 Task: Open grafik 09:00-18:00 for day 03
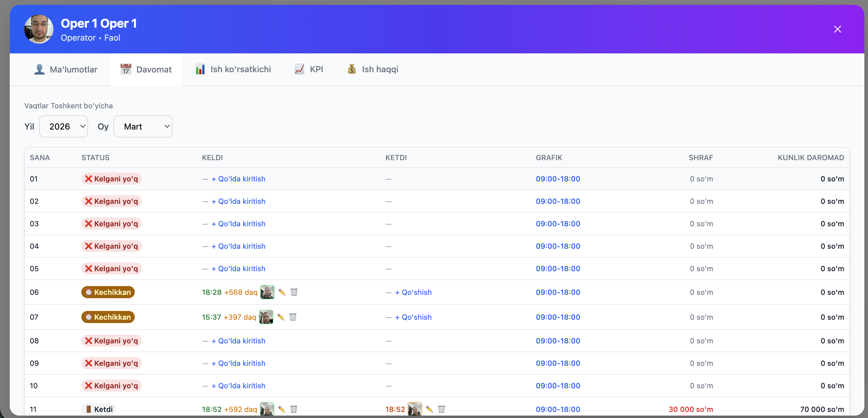pyautogui.click(x=558, y=224)
